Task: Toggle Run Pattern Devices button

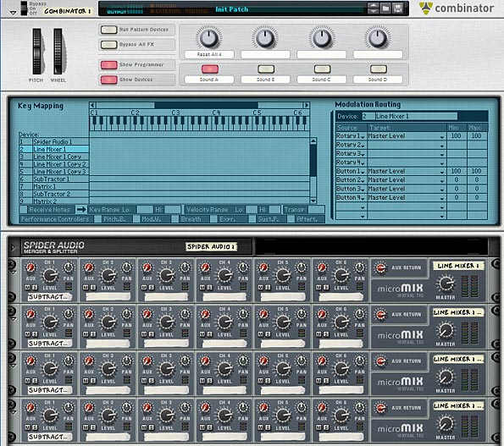Action: pyautogui.click(x=108, y=30)
